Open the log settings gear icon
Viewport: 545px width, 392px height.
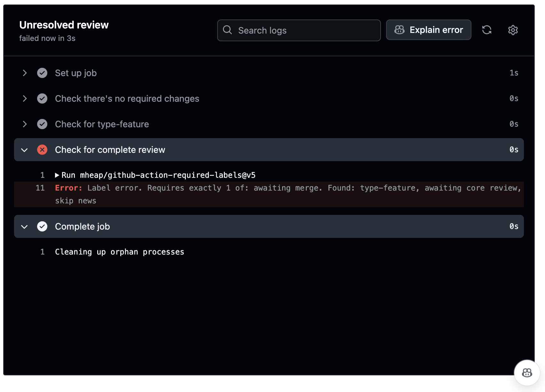pos(513,30)
